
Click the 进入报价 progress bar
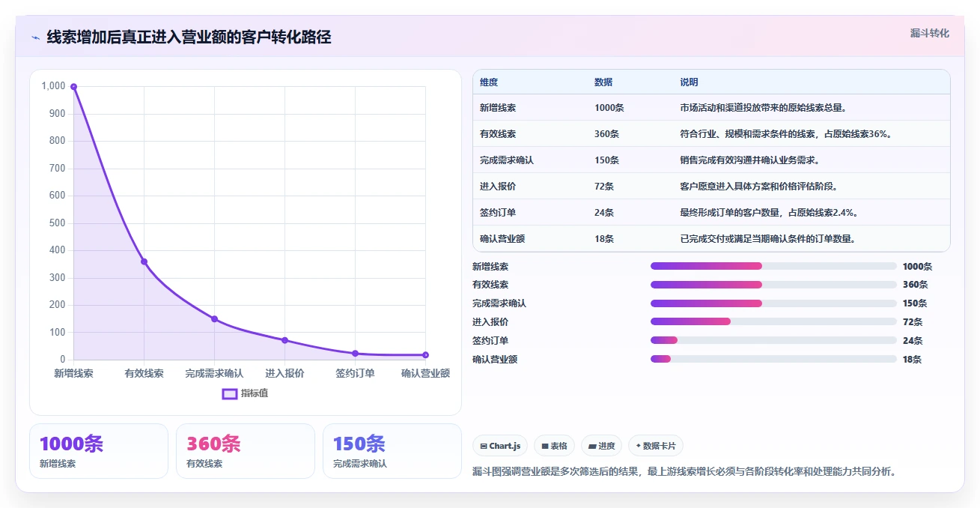pyautogui.click(x=773, y=322)
